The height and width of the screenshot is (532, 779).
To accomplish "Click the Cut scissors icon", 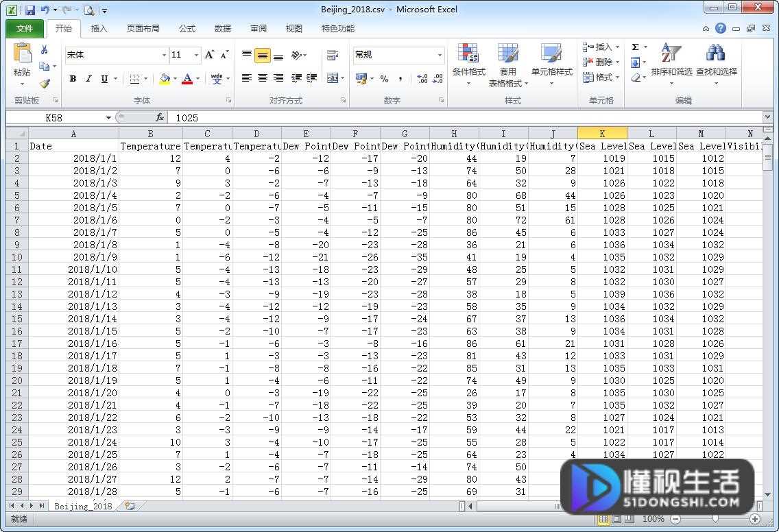I will tap(44, 49).
